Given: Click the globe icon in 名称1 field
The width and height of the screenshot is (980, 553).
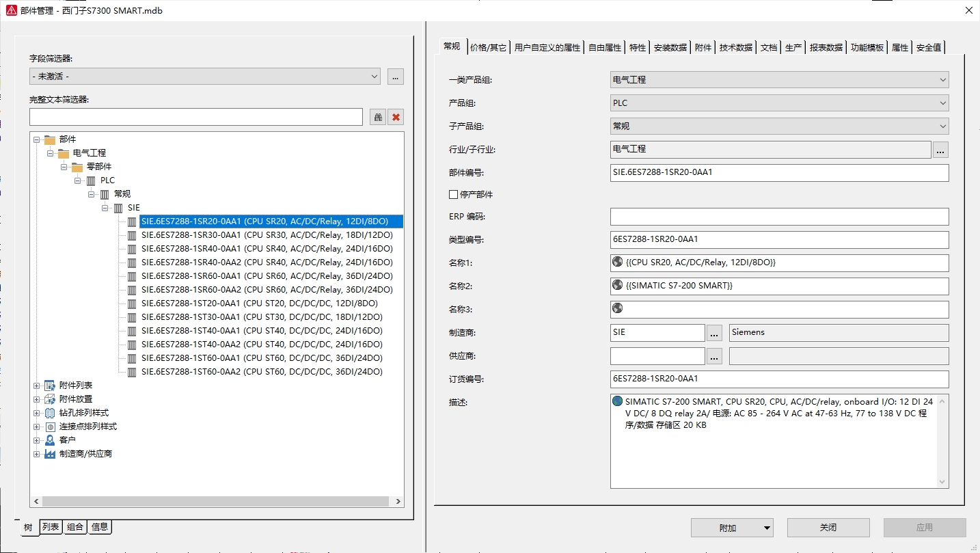Looking at the screenshot, I should (x=618, y=262).
